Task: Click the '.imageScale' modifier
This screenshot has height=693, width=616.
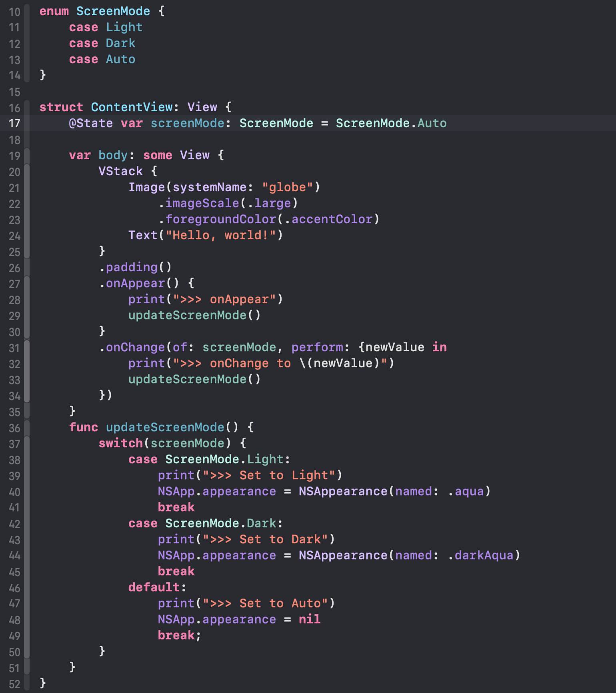Action: point(199,203)
